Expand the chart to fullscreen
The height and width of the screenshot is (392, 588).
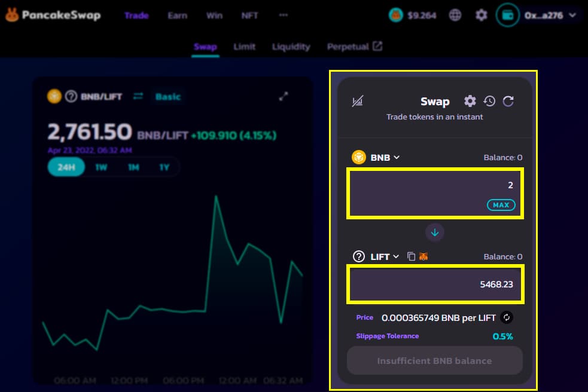click(x=284, y=96)
